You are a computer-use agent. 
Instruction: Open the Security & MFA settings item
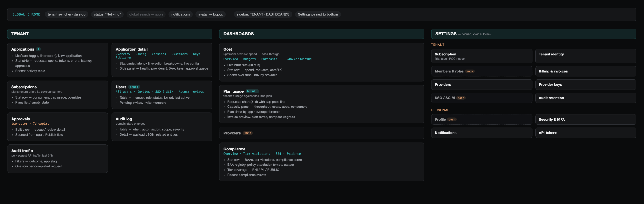(585, 120)
